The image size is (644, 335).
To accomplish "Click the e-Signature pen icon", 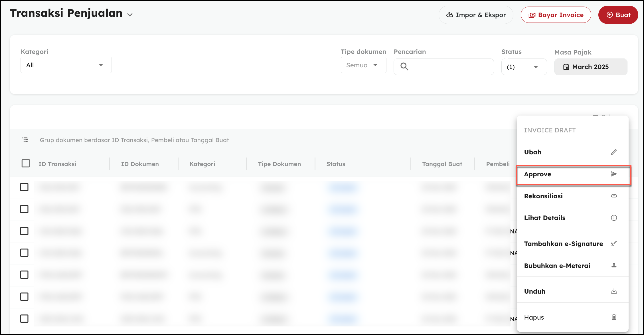I will [x=614, y=244].
